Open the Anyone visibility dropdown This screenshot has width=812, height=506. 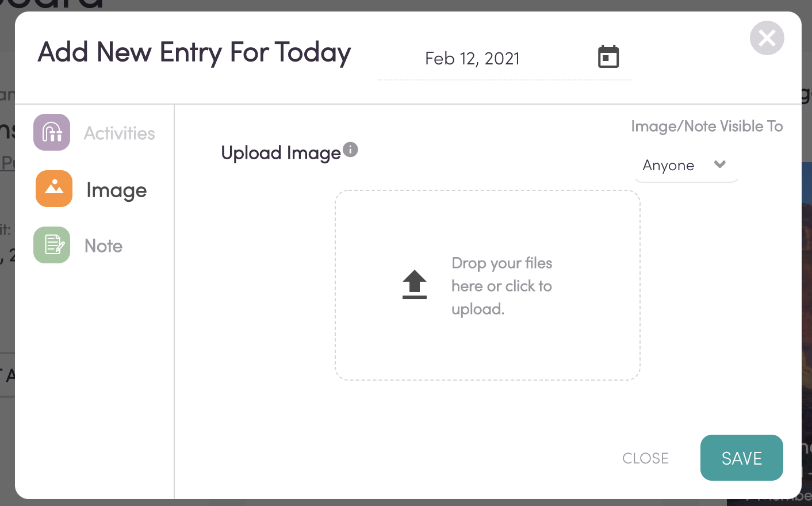click(685, 166)
